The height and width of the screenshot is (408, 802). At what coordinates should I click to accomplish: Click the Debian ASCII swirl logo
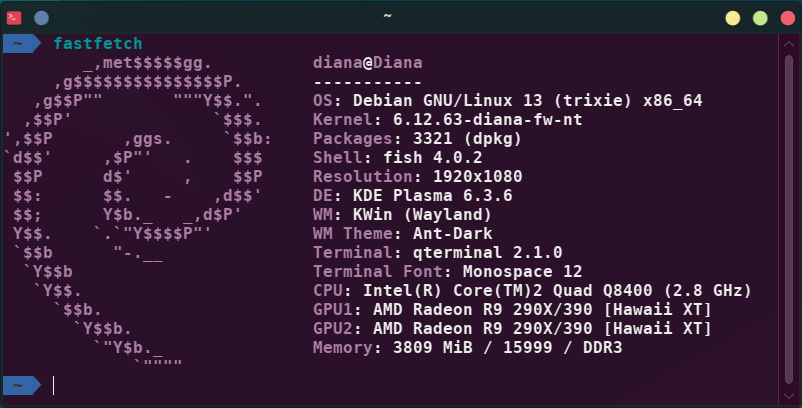[x=138, y=212]
